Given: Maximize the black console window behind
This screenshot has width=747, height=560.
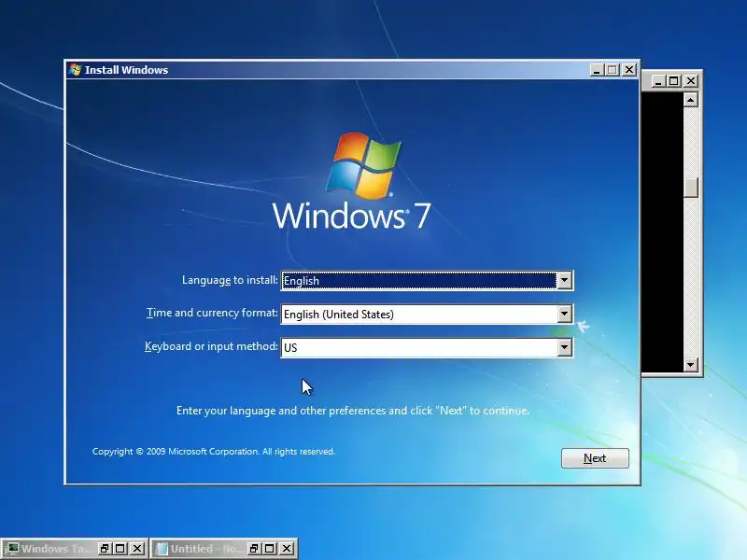Looking at the screenshot, I should (x=674, y=81).
